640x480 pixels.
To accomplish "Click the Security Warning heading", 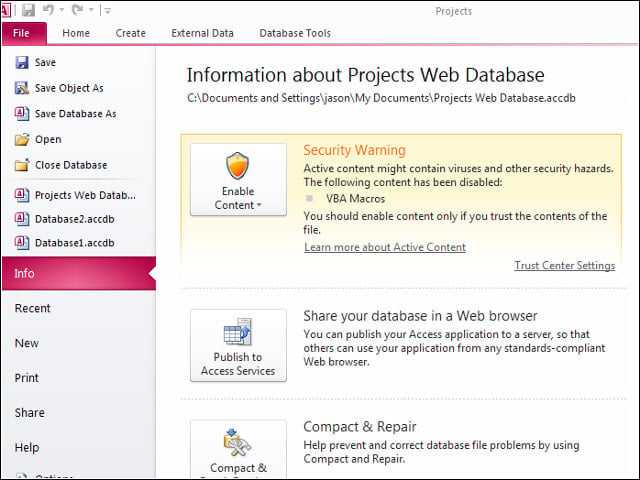I will tap(354, 150).
